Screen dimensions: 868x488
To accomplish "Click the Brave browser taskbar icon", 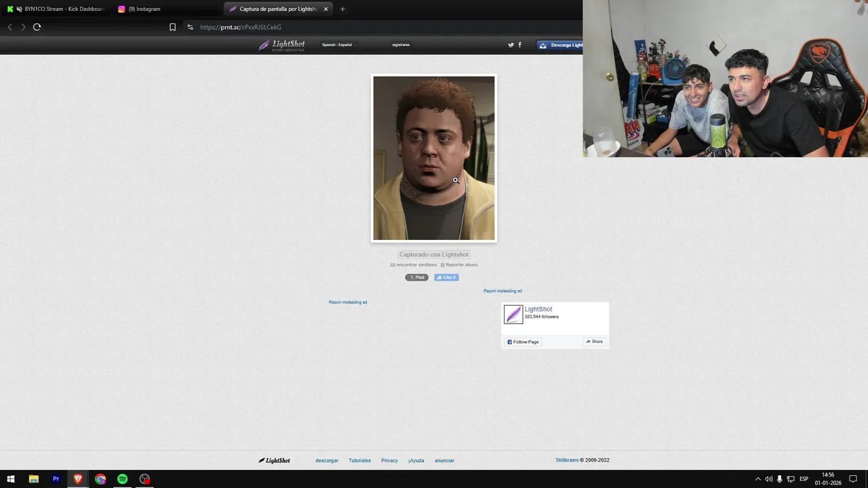I will (x=78, y=479).
